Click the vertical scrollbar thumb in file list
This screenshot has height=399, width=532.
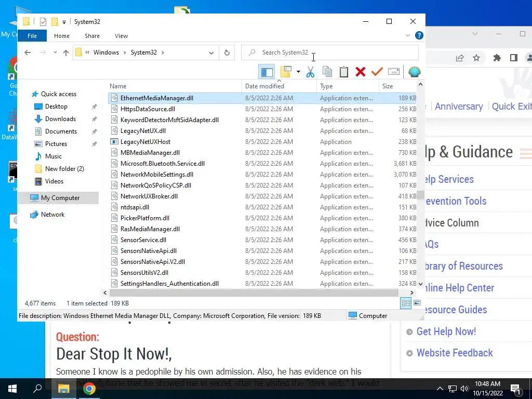click(421, 195)
